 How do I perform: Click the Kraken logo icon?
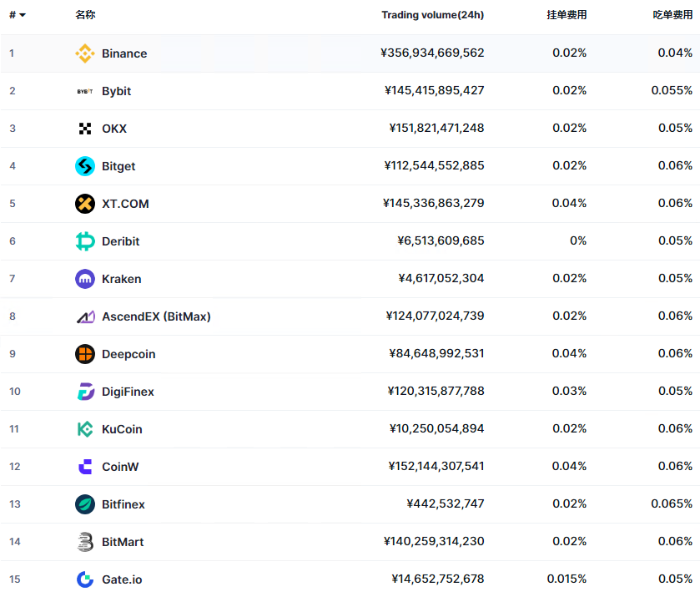[x=85, y=279]
